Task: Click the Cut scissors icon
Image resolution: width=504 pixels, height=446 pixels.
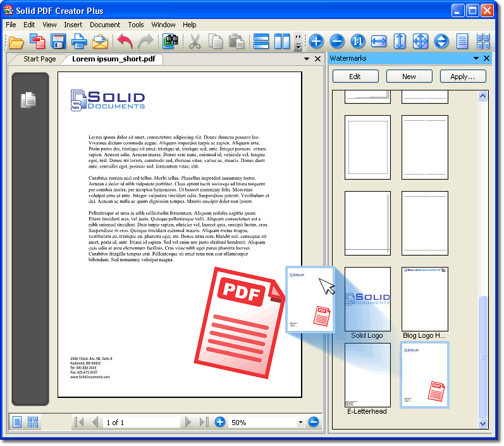Action: coord(195,42)
